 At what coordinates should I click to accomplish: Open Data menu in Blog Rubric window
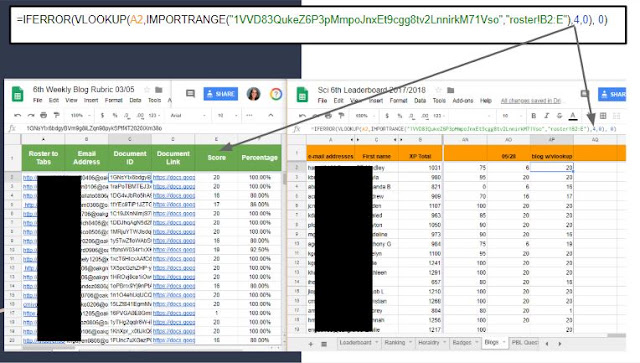135,100
